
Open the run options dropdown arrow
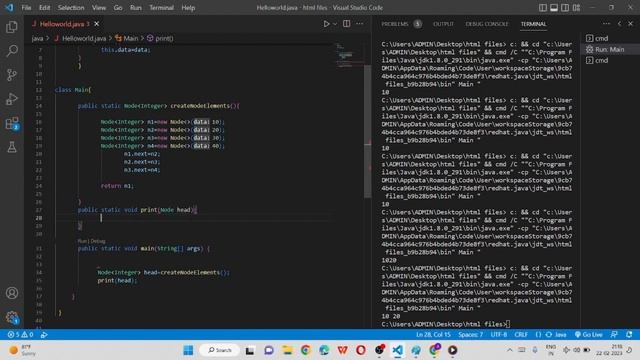335,24
